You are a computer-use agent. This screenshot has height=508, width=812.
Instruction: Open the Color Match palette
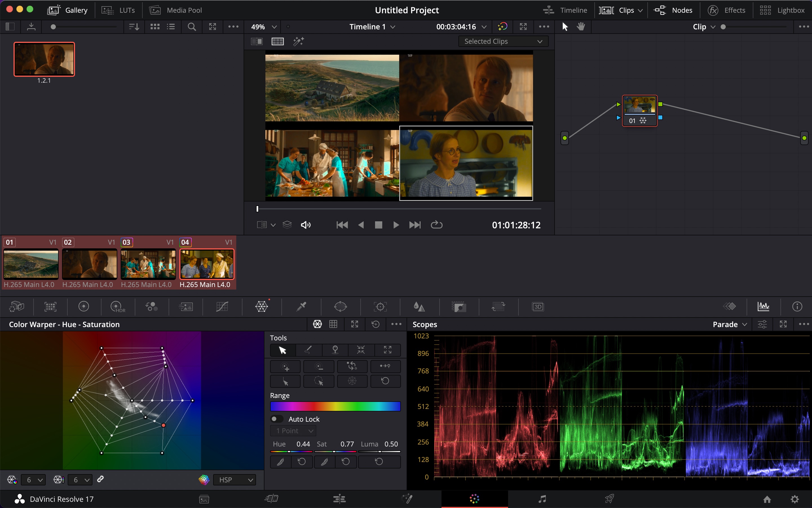pos(50,306)
